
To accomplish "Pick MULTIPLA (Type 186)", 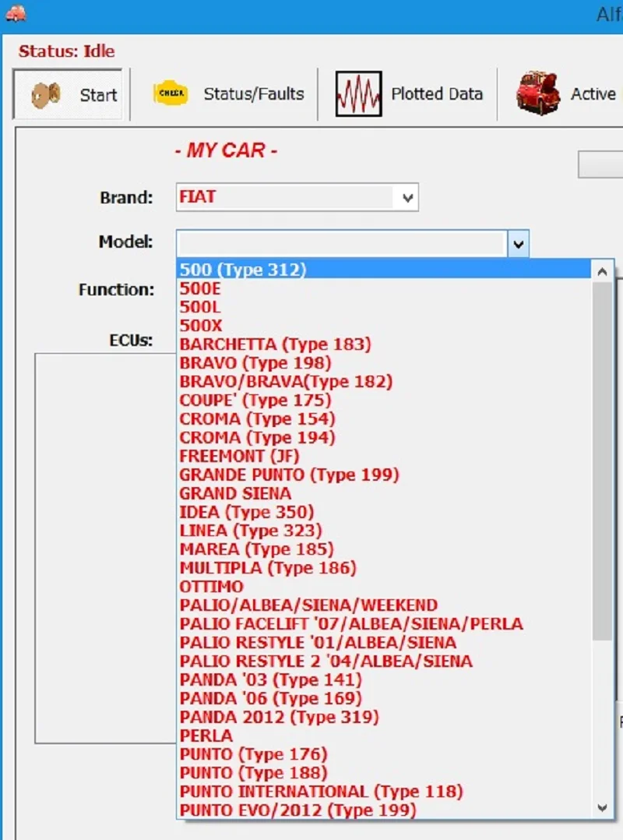I will click(x=383, y=568).
